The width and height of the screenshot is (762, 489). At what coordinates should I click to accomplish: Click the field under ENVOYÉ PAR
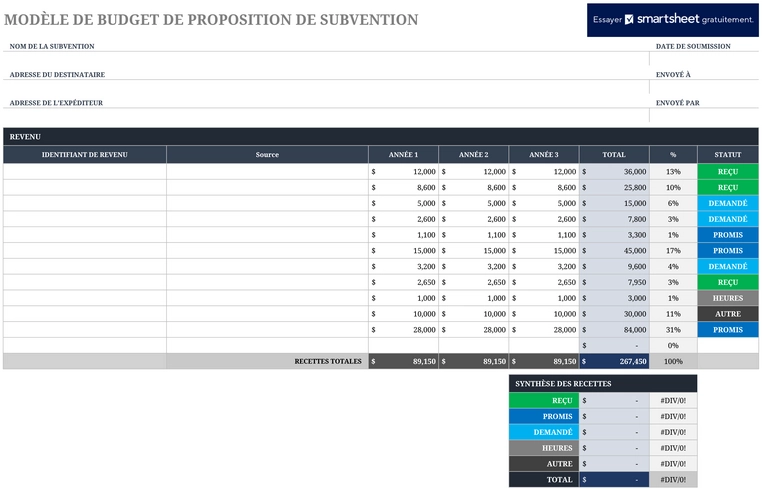point(704,115)
